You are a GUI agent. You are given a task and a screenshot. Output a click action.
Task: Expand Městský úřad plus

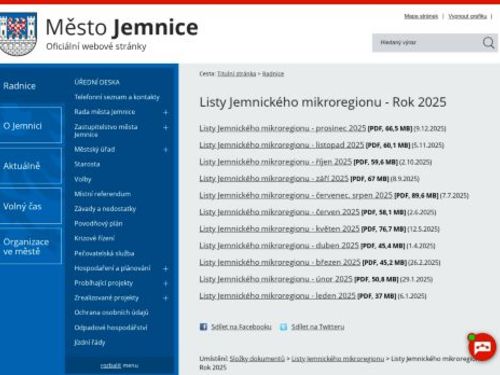click(x=165, y=150)
